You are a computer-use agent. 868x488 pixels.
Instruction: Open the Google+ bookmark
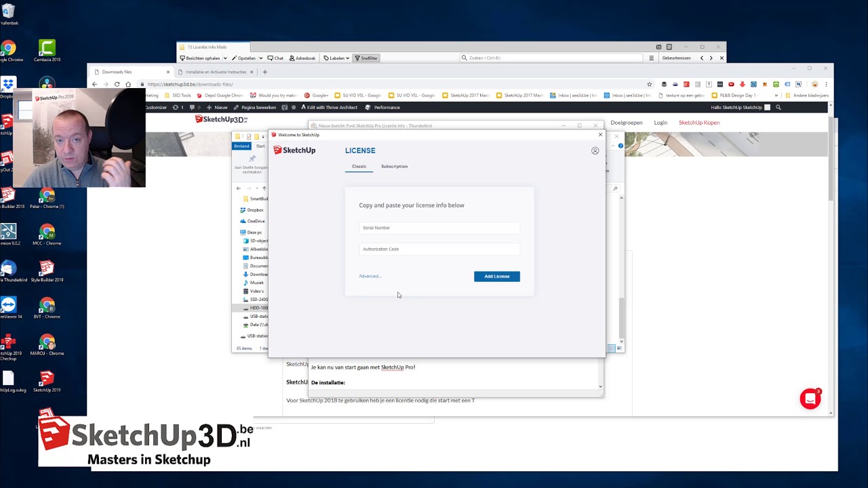(x=317, y=96)
